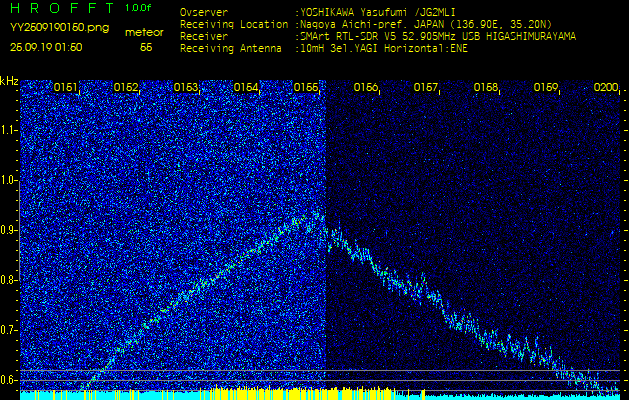Click the HROFFT title text
Screen dimensions: 629x400
[60, 8]
